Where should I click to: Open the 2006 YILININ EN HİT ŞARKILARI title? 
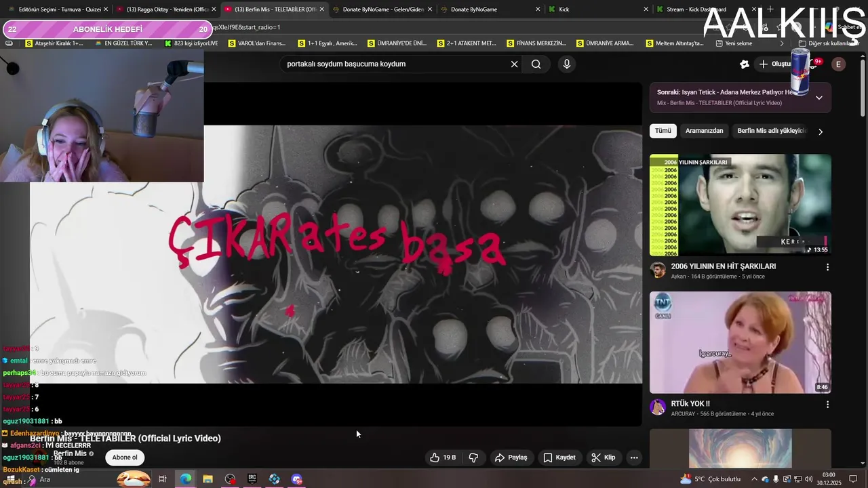pyautogui.click(x=724, y=266)
